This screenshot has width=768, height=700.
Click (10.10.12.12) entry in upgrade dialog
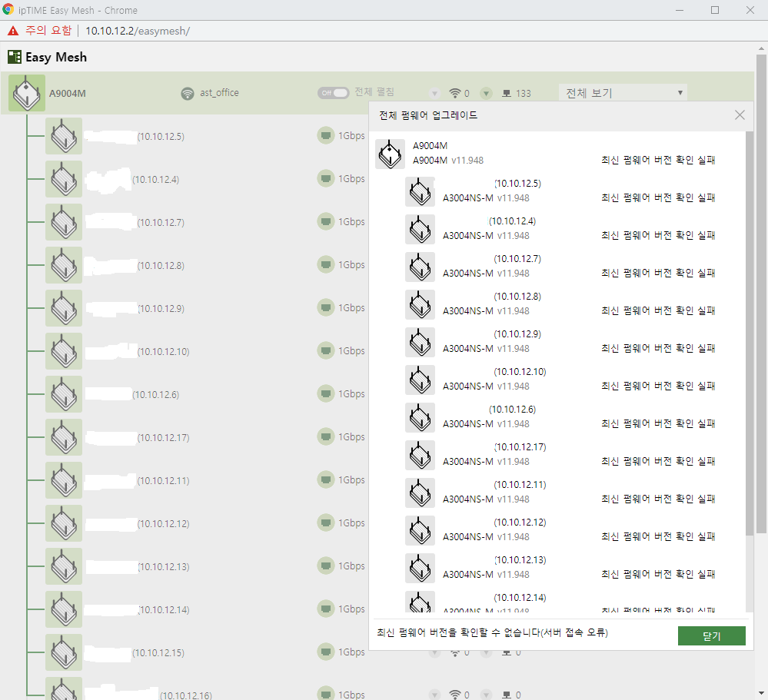pos(520,523)
